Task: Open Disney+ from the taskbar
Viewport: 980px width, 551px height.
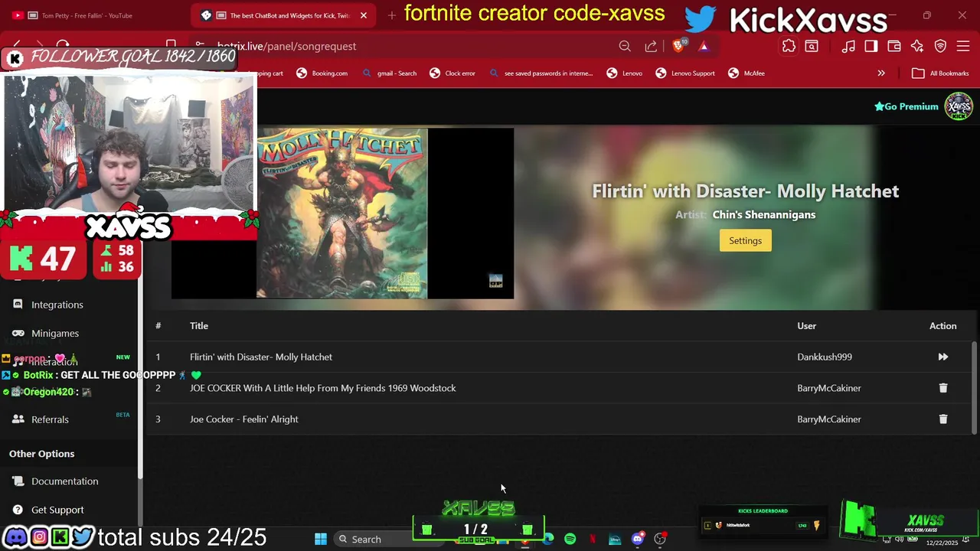Action: pos(615,540)
